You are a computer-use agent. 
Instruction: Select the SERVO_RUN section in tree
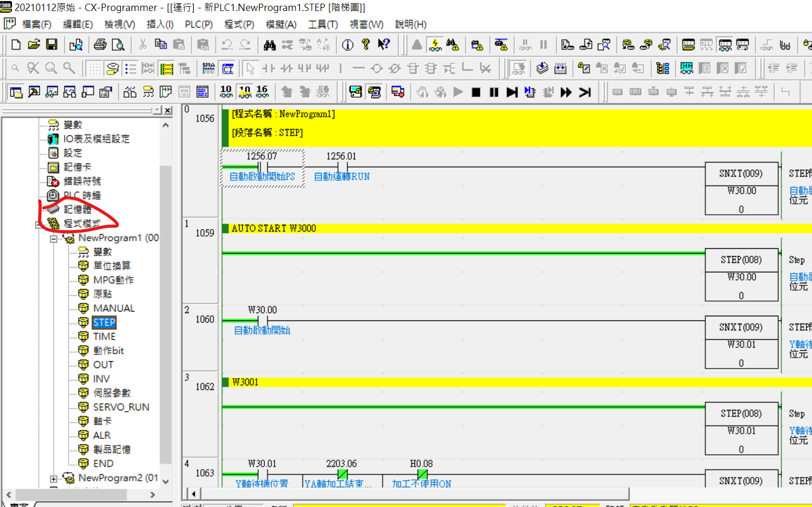[x=121, y=407]
